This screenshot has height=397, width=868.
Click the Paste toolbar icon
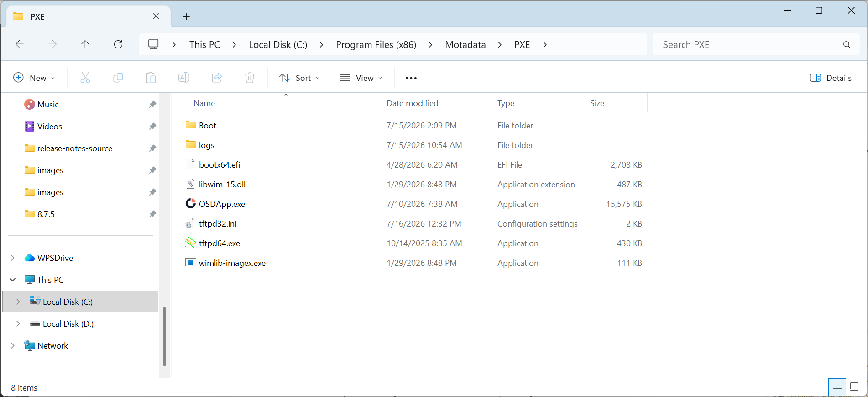pos(151,78)
